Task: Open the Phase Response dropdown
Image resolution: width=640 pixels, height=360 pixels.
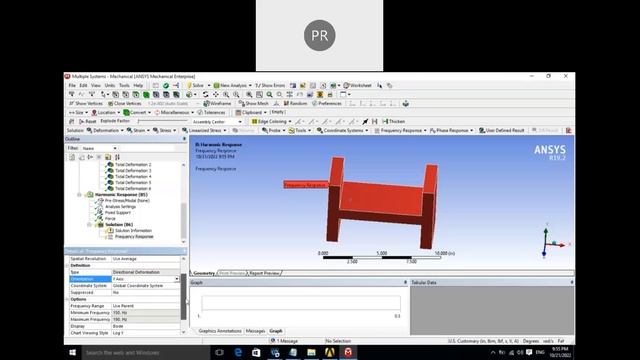Action: [x=452, y=130]
